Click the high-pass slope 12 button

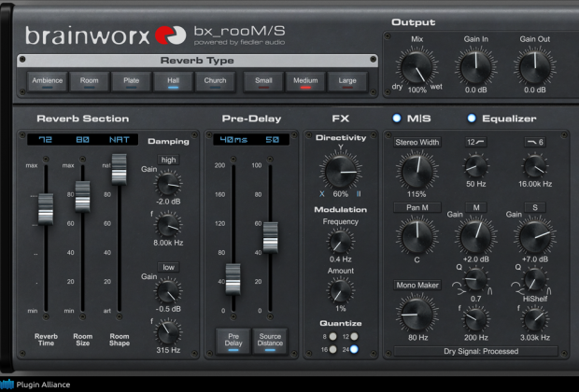pos(475,142)
